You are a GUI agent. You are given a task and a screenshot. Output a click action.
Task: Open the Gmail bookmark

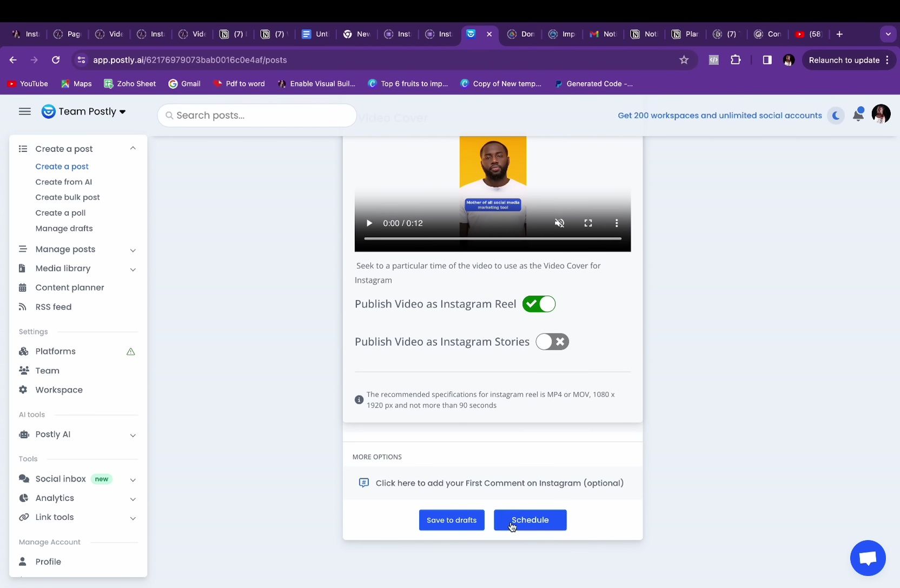[x=184, y=84]
